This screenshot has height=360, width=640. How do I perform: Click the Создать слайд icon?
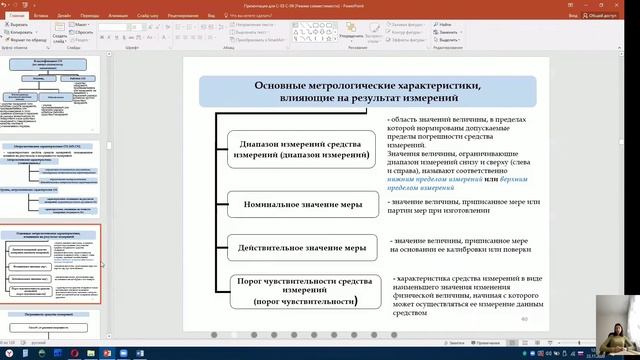coord(60,28)
